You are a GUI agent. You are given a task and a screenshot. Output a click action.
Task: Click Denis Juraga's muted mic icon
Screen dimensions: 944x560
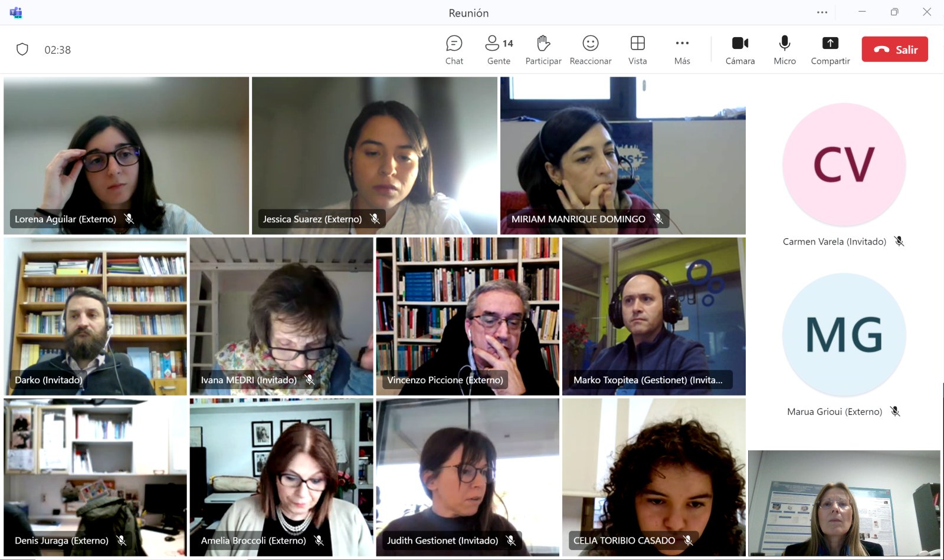point(121,540)
